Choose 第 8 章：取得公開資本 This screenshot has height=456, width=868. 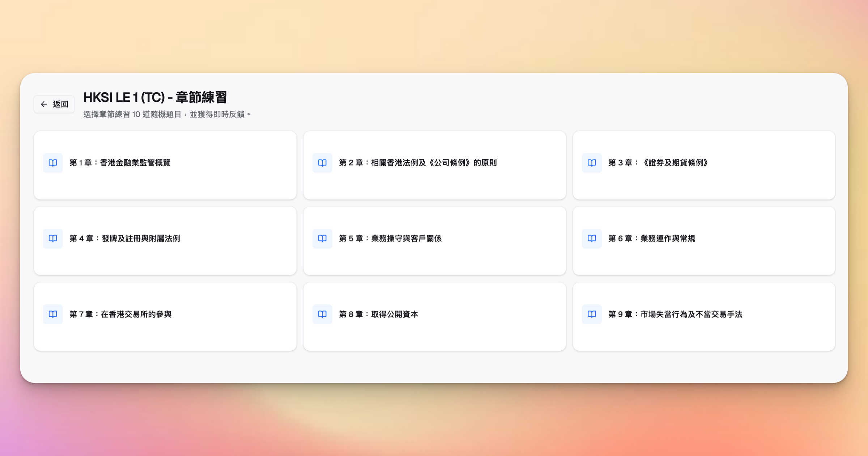[x=435, y=317]
